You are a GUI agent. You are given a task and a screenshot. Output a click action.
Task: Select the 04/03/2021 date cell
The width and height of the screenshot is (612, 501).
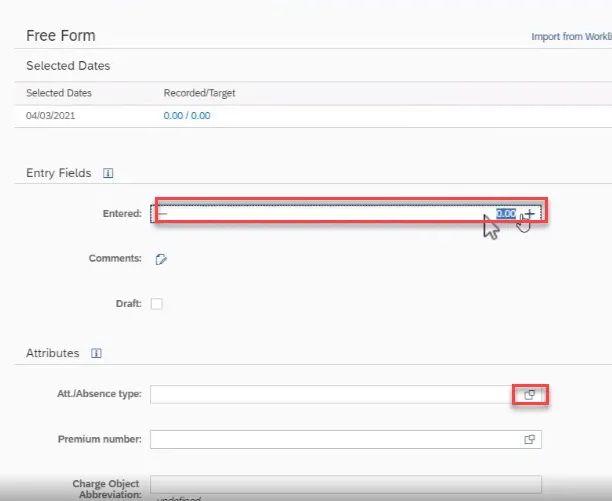tap(51, 115)
